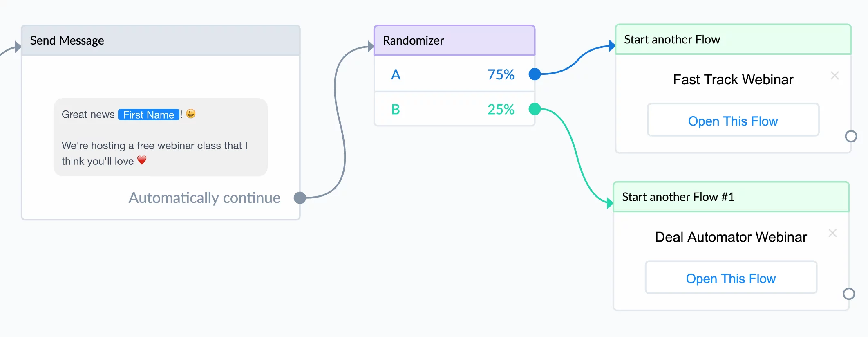Click the blue output dot on variation A
Screen dimensions: 868x337
pyautogui.click(x=535, y=74)
